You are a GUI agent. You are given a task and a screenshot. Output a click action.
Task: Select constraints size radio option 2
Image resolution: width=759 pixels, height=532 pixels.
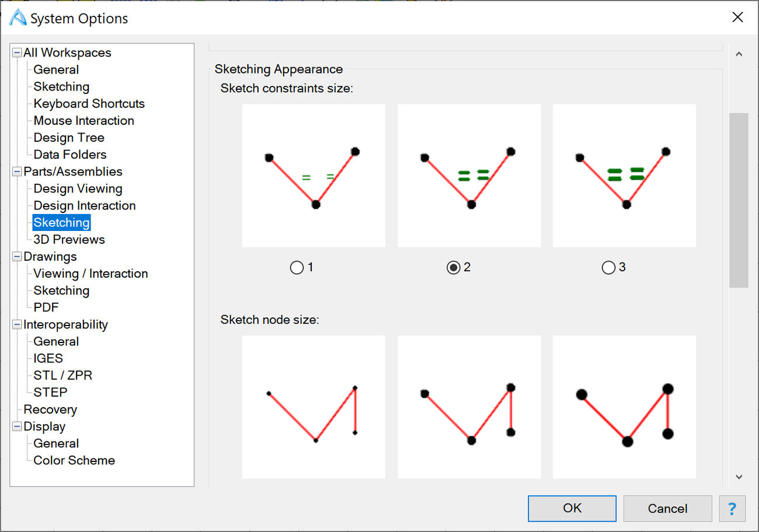[x=453, y=267]
